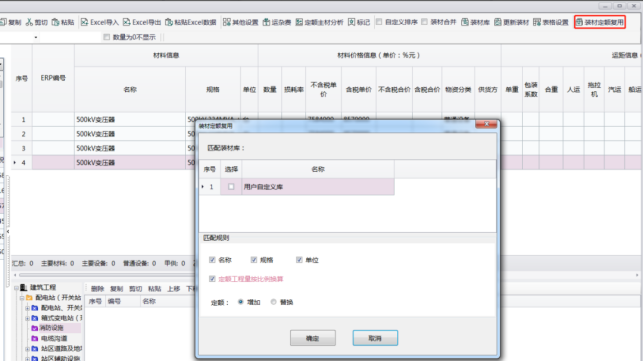Click 复制 in the lower toolbar
This screenshot has width=643, height=361.
click(x=116, y=289)
